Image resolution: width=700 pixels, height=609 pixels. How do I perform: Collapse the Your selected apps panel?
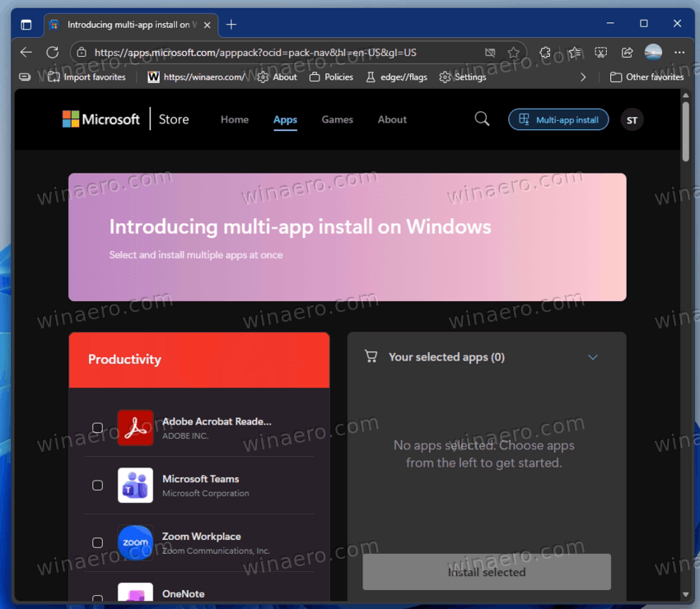[x=592, y=356]
